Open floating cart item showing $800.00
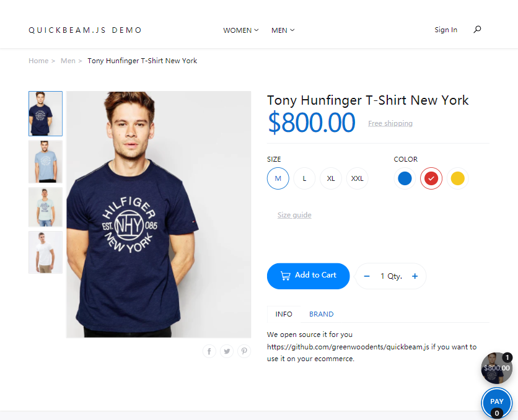 [x=496, y=368]
